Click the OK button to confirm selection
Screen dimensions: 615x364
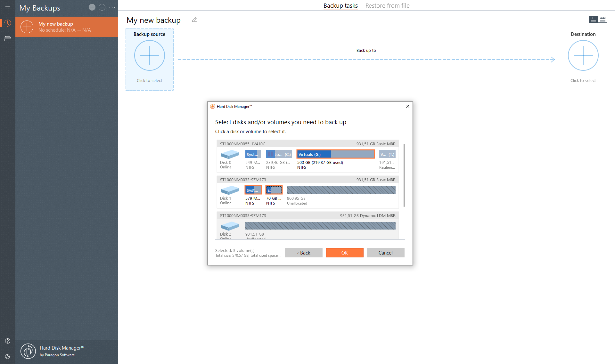pyautogui.click(x=345, y=253)
